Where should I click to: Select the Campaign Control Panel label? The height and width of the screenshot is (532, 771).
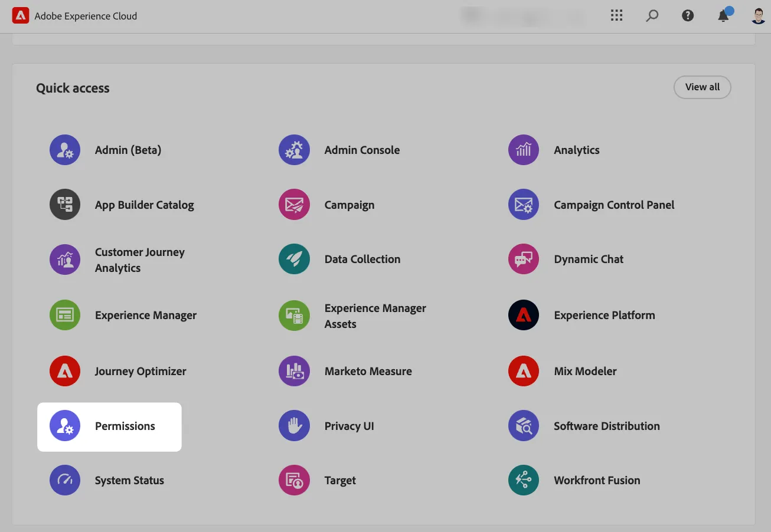614,205
